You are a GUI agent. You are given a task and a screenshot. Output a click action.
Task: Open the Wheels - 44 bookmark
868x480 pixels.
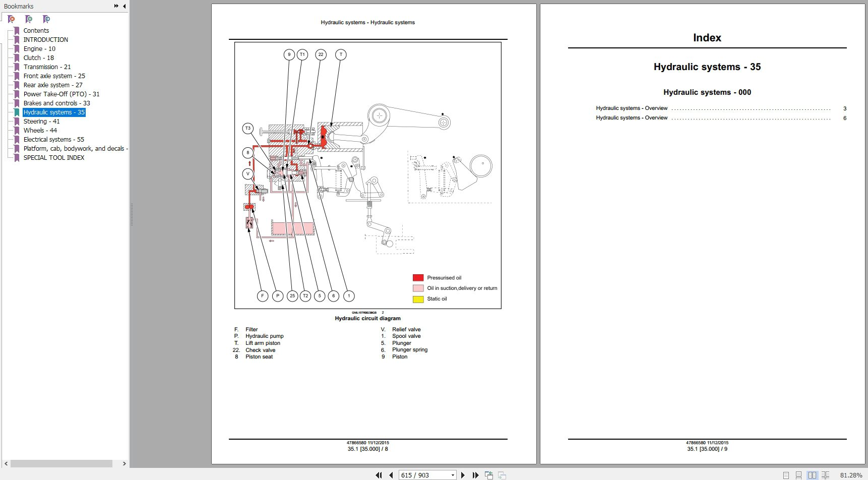coord(40,131)
